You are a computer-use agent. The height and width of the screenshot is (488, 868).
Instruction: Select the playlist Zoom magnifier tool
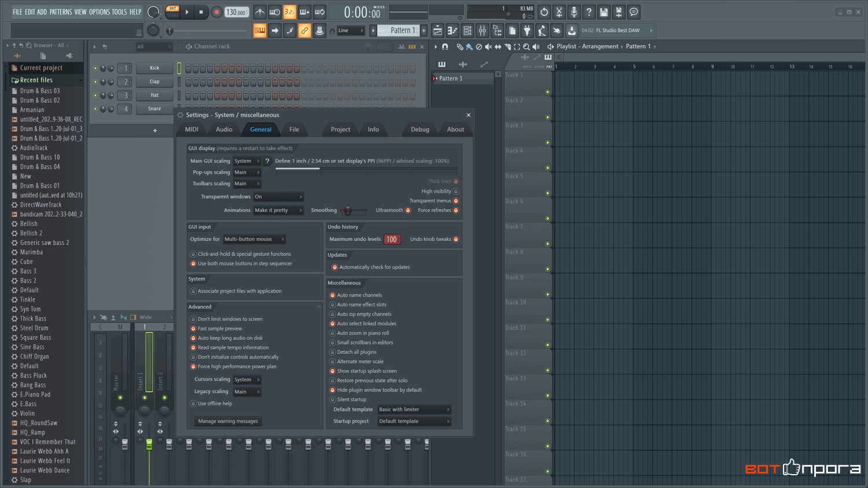click(526, 46)
